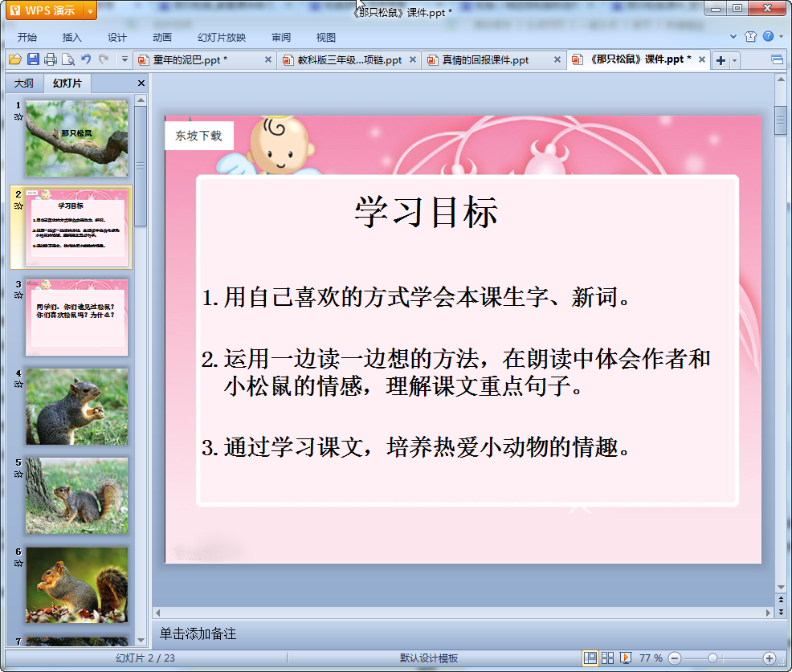Click animation star icon under slide 4

18,385
